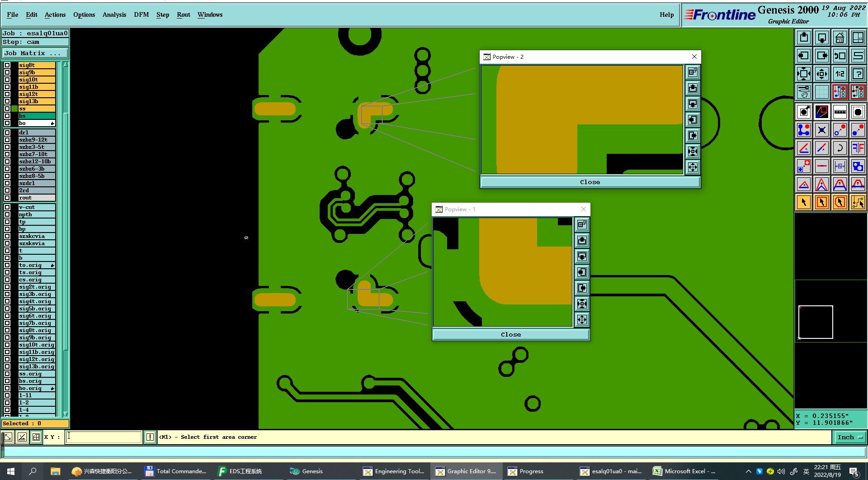Viewport: 868px width, 480px height.
Task: Click the green ss layer color swatch
Action: coord(14,109)
